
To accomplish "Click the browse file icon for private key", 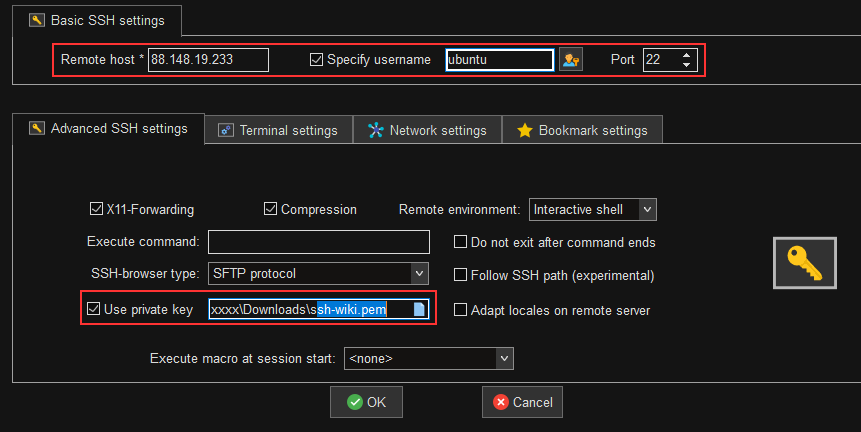I will coord(420,310).
